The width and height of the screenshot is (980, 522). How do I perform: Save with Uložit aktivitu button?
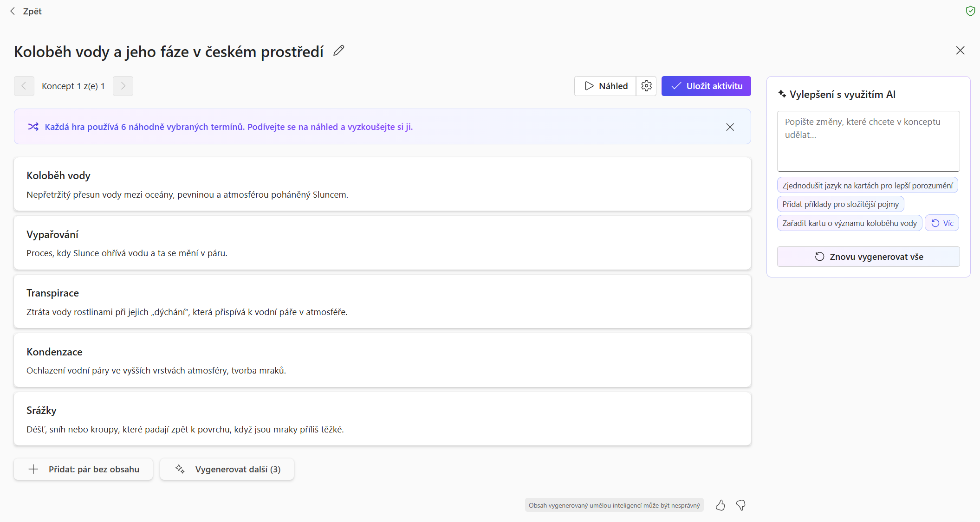(706, 86)
